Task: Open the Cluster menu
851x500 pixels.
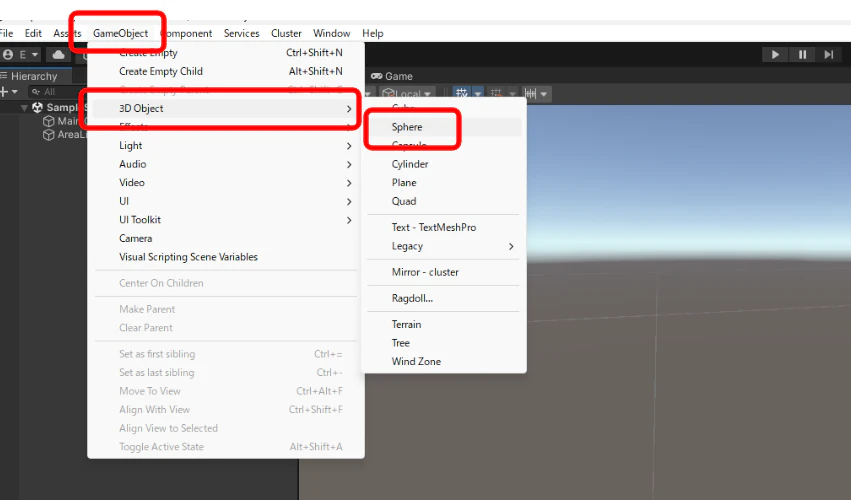Action: tap(286, 33)
